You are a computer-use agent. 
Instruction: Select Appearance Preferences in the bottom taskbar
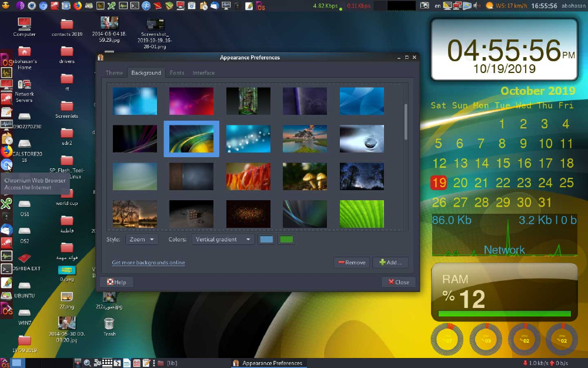[268, 363]
